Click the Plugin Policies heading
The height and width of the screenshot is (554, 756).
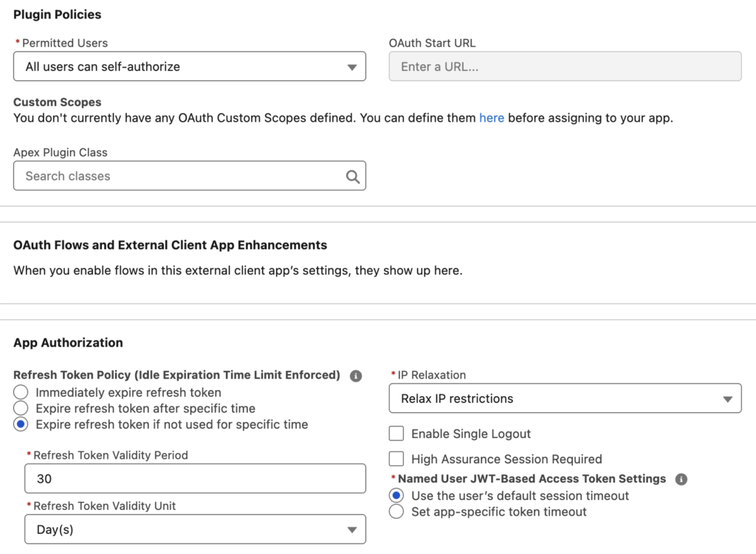tap(58, 15)
